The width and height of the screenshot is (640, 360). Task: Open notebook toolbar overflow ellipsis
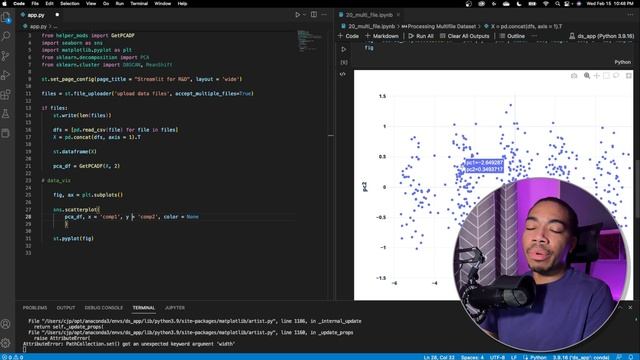pyautogui.click(x=534, y=36)
